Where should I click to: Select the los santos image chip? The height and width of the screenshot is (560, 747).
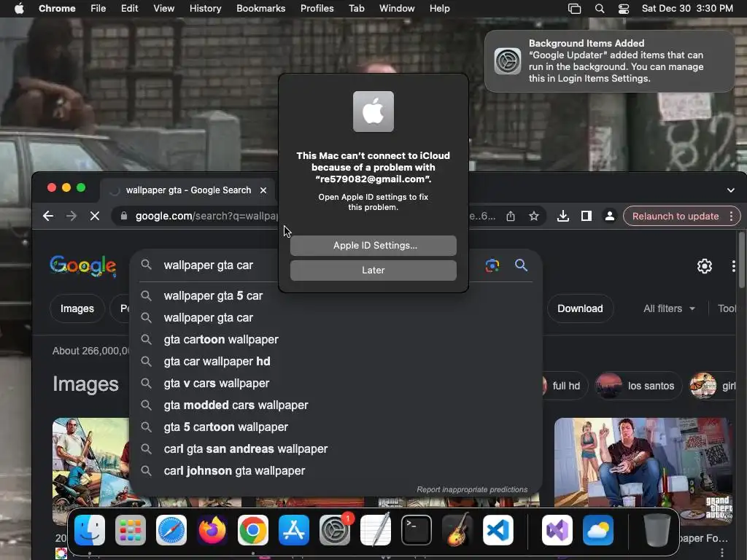pyautogui.click(x=638, y=386)
